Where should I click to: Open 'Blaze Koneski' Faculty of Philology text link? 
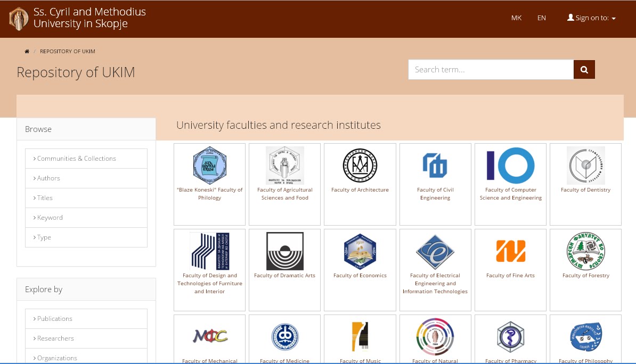click(210, 194)
